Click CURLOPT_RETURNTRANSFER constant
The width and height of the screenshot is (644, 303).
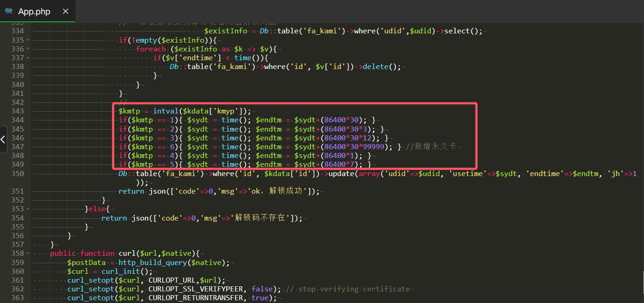[196, 297]
